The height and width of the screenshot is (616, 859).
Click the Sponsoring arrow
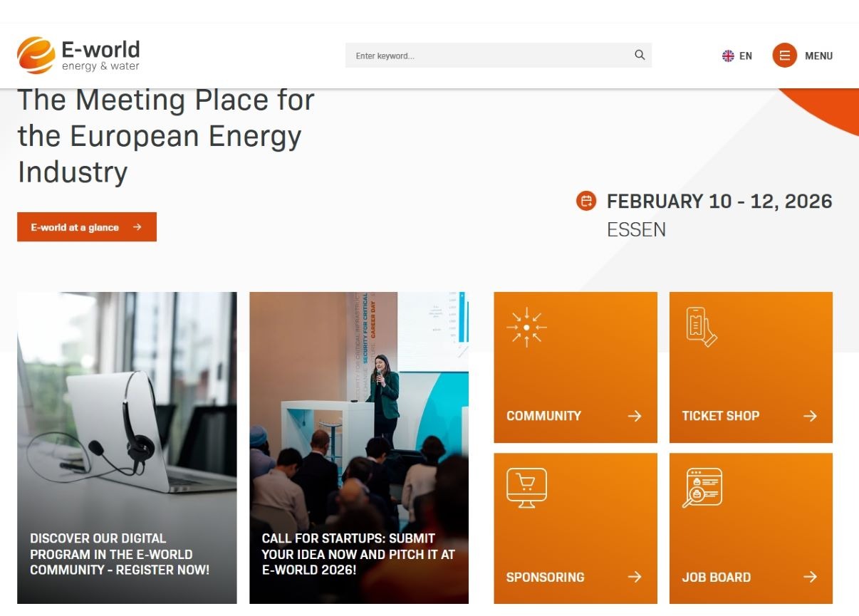coord(636,578)
